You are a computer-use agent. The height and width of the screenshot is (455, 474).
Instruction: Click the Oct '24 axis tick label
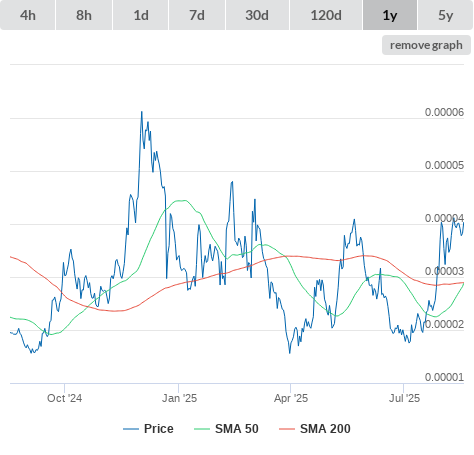pos(64,398)
